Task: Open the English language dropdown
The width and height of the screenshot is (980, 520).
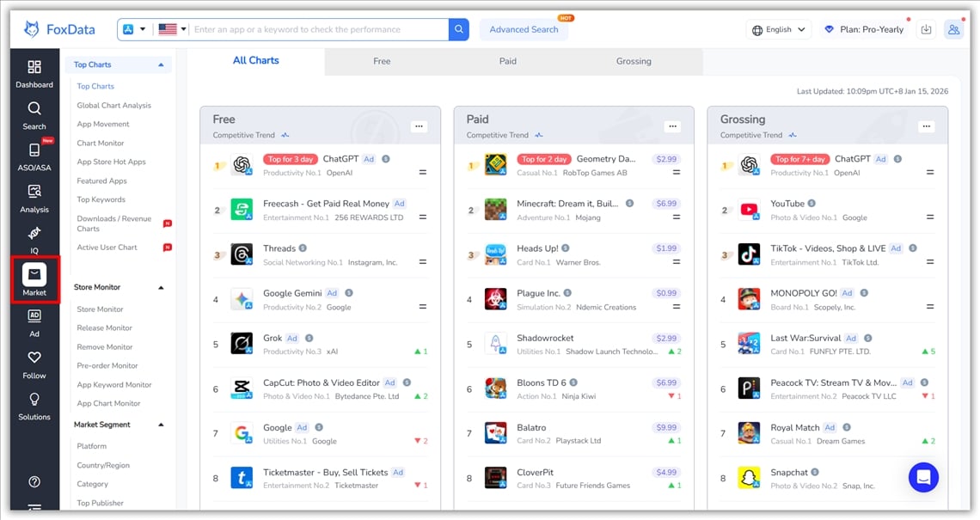Action: click(778, 28)
